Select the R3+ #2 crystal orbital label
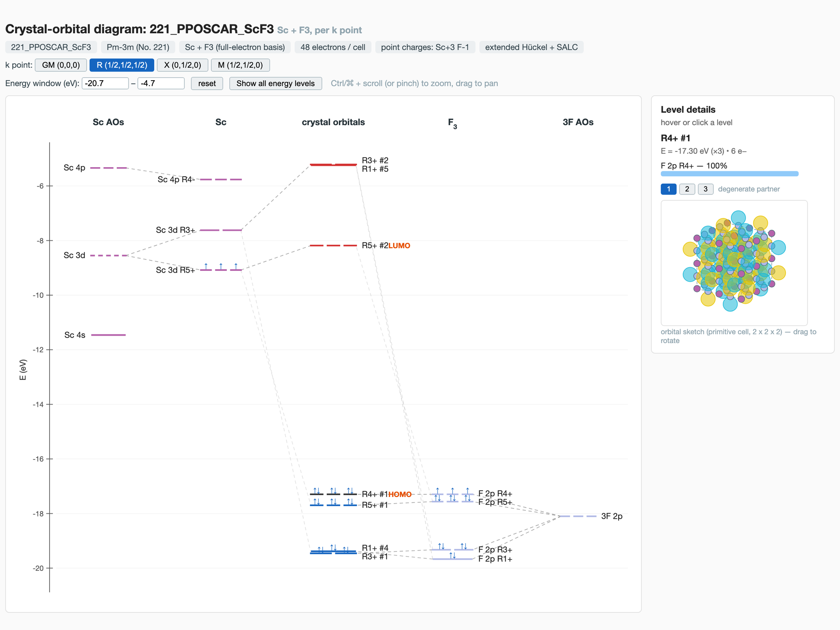This screenshot has width=840, height=630. coord(375,160)
